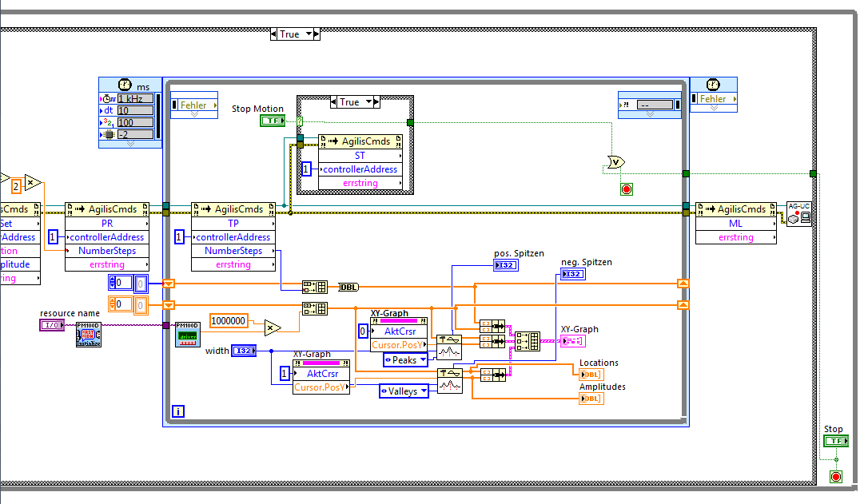This screenshot has height=504, width=868.
Task: Click the outer Stop red loop condition terminal
Action: 836,476
